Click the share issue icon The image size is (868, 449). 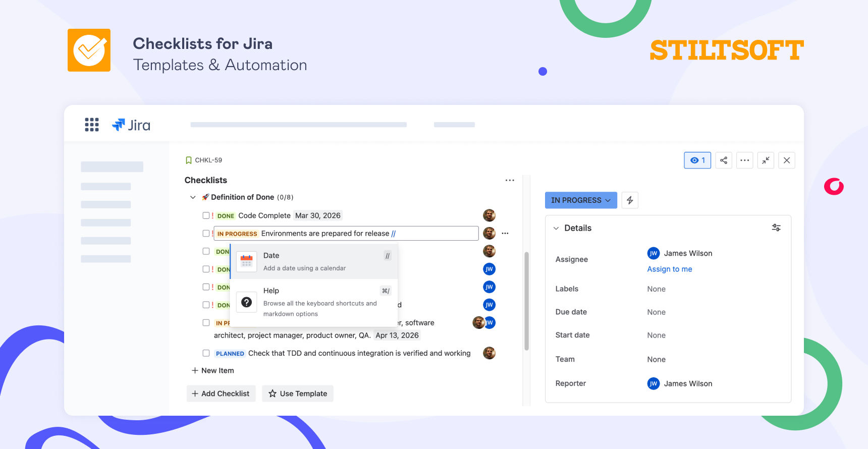tap(724, 160)
